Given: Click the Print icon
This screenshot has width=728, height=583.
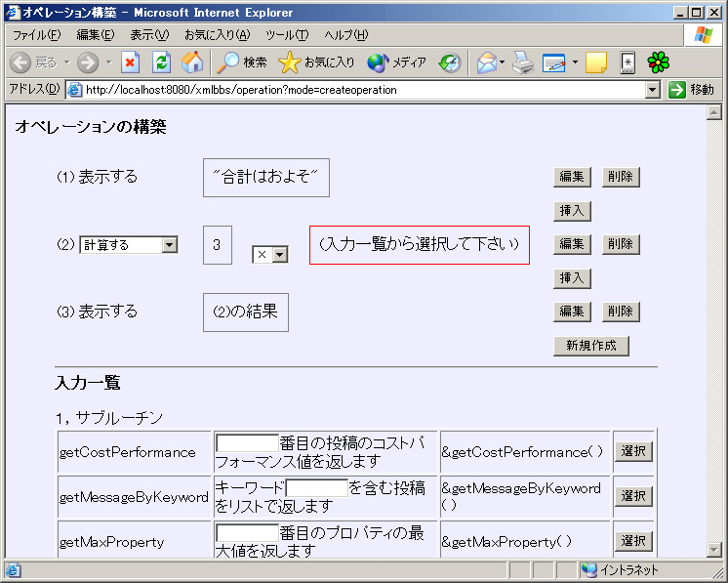Looking at the screenshot, I should (x=523, y=62).
